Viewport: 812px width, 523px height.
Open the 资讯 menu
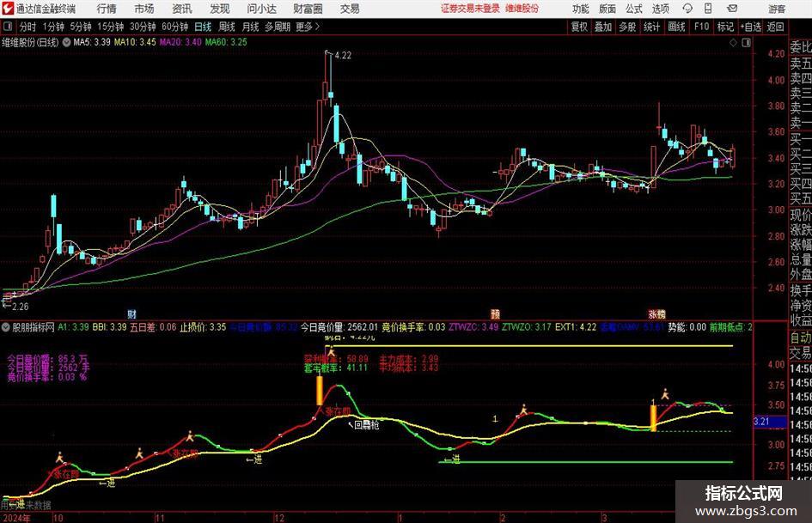point(182,9)
